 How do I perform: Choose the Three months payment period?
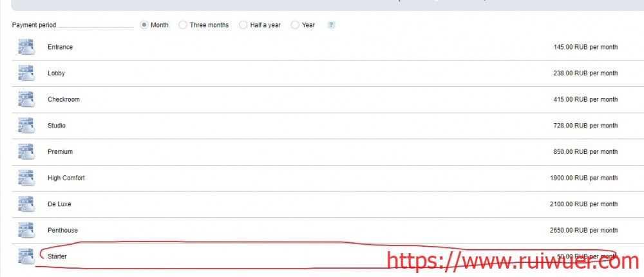coord(183,25)
